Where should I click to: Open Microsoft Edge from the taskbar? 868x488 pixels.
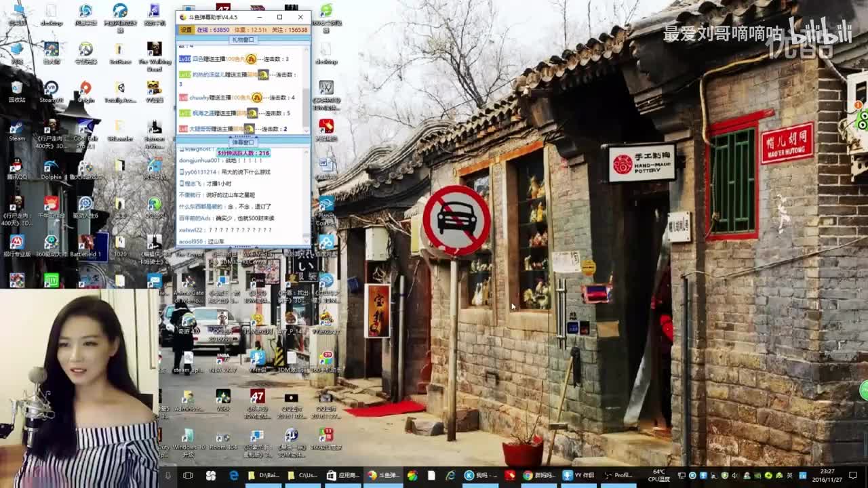pyautogui.click(x=234, y=476)
